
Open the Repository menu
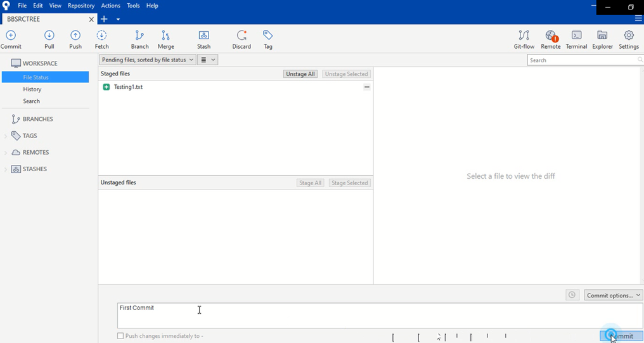tap(80, 6)
